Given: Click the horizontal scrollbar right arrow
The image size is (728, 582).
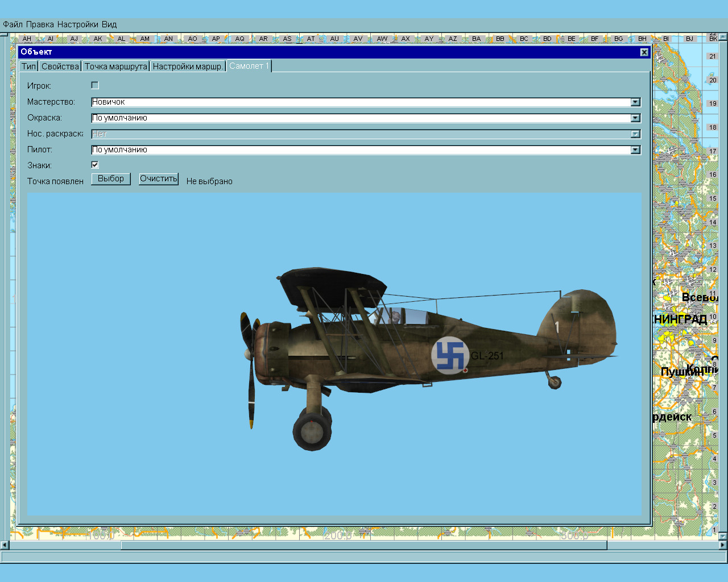Looking at the screenshot, I should (x=723, y=546).
